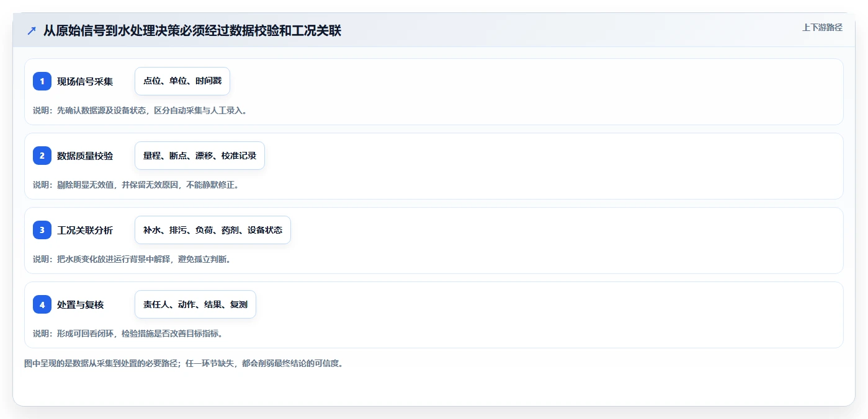Select the 点位、单位、时间戳 chip
This screenshot has width=868, height=419.
[182, 81]
